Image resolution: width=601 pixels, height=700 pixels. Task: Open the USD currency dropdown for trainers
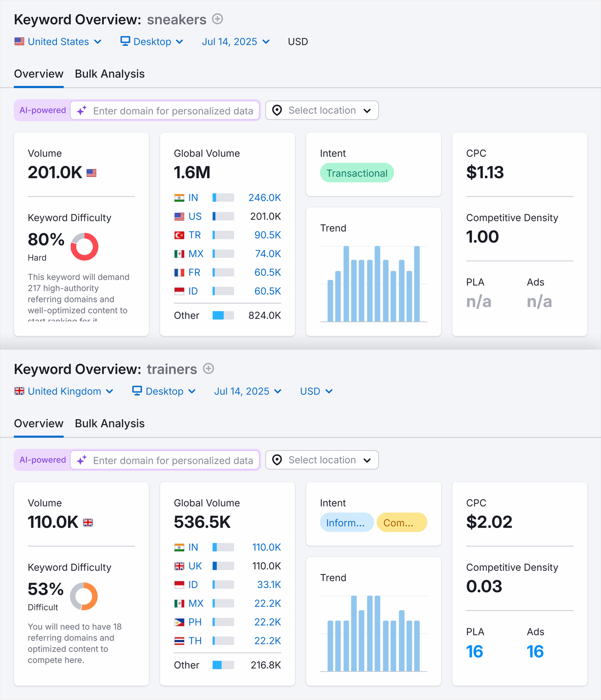(x=316, y=391)
